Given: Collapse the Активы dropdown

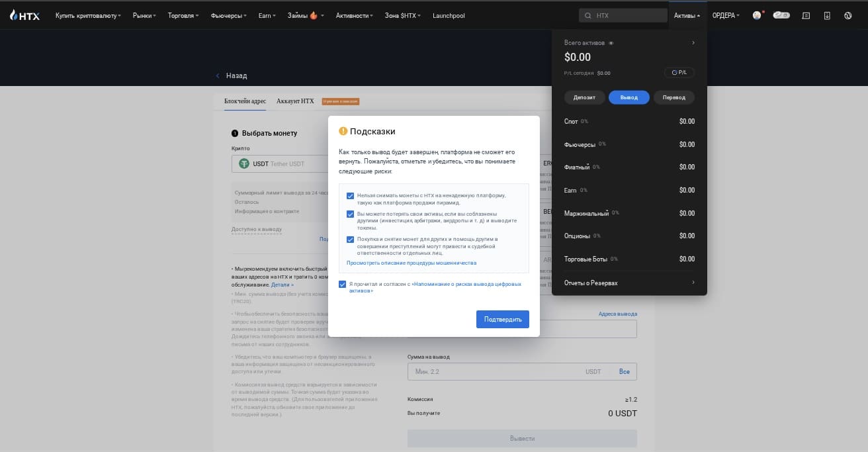Looking at the screenshot, I should click(687, 15).
